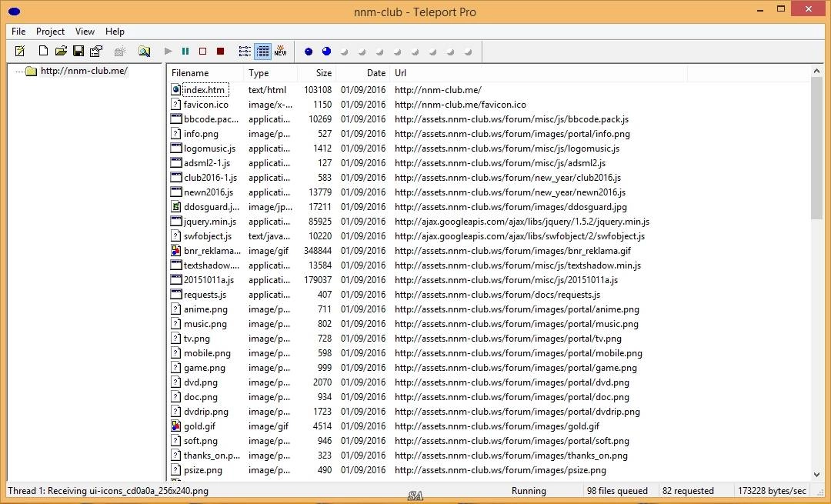Image resolution: width=831 pixels, height=504 pixels.
Task: Click the script icon beside 20151011a.js
Action: click(x=176, y=279)
